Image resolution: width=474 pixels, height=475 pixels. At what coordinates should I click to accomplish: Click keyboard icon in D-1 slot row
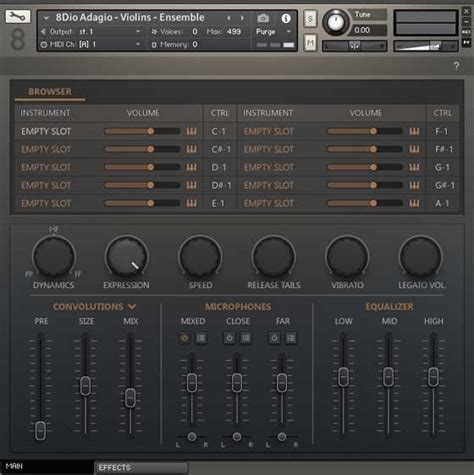[191, 167]
